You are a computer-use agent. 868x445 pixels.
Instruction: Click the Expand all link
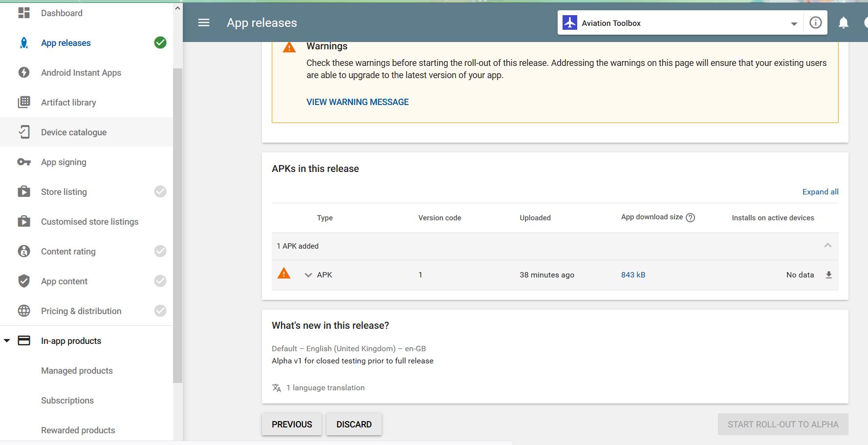(x=820, y=192)
